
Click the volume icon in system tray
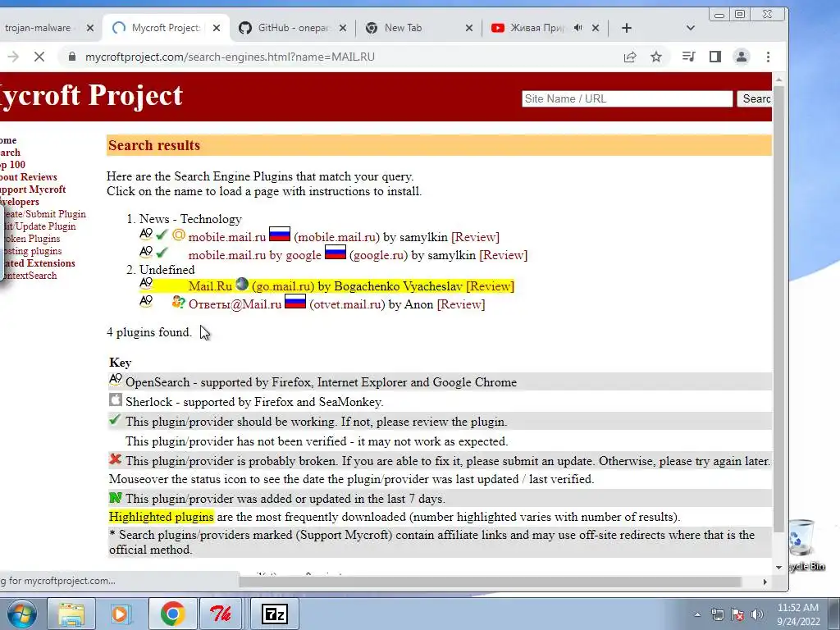(x=756, y=614)
